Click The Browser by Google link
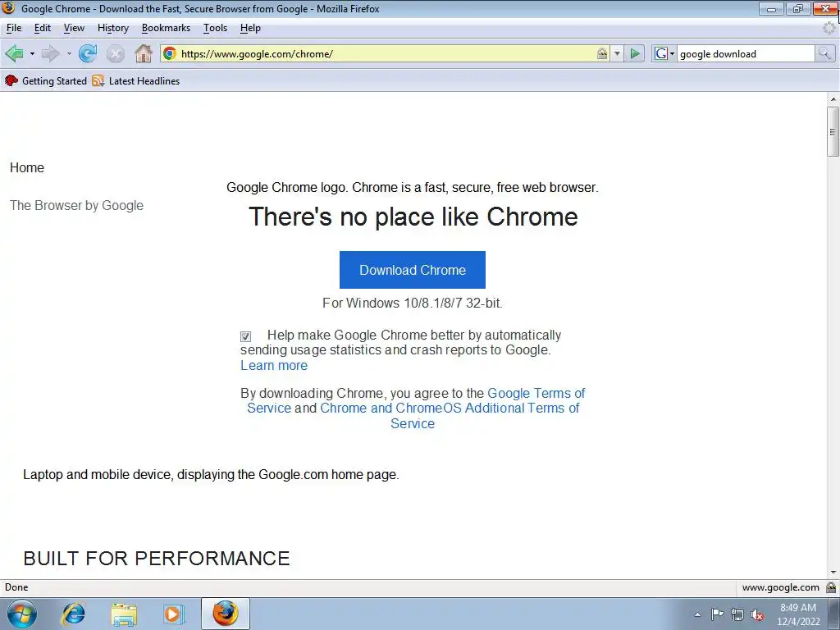This screenshot has width=840, height=630. point(76,206)
